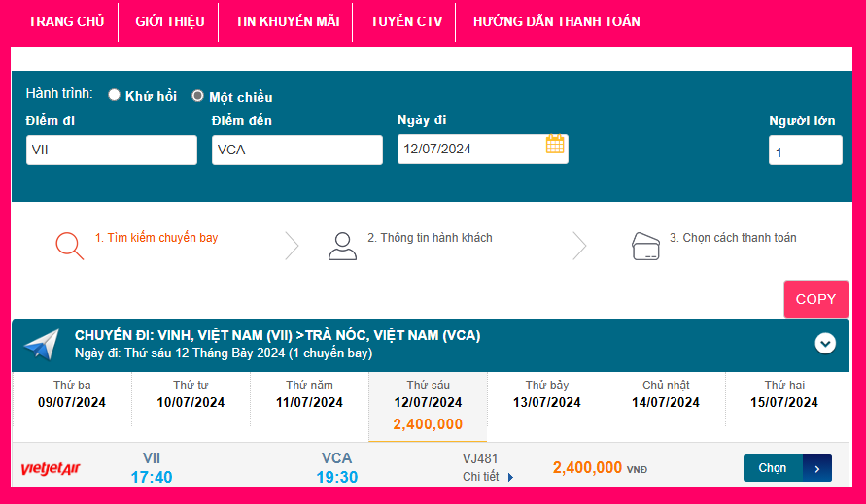The height and width of the screenshot is (504, 866).
Task: Click the Điểm đến destination input field
Action: tap(296, 151)
